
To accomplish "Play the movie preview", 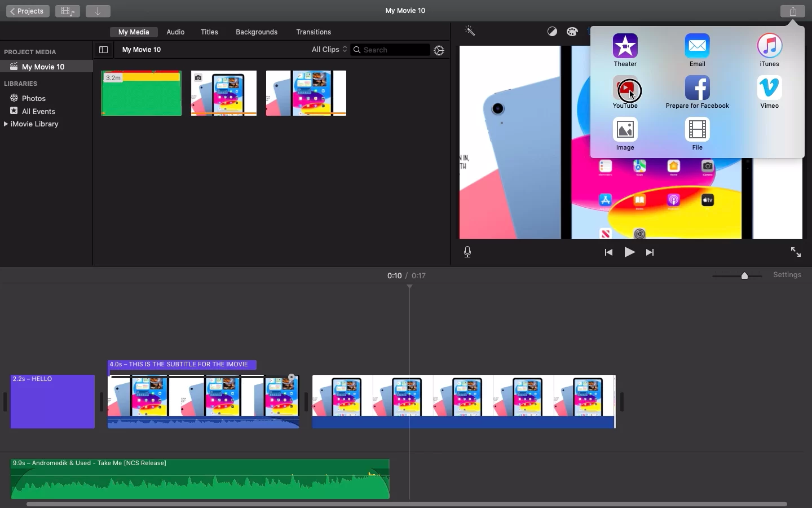I will pyautogui.click(x=630, y=252).
